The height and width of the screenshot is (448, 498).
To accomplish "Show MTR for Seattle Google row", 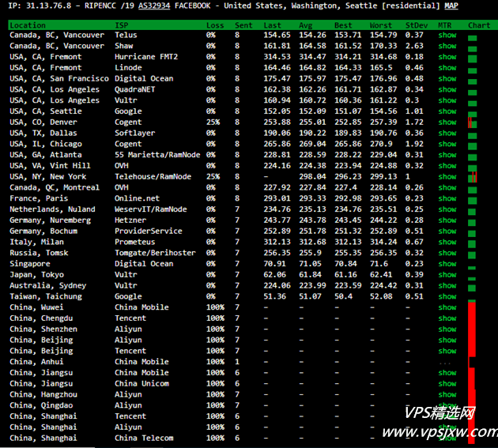I will click(x=447, y=111).
